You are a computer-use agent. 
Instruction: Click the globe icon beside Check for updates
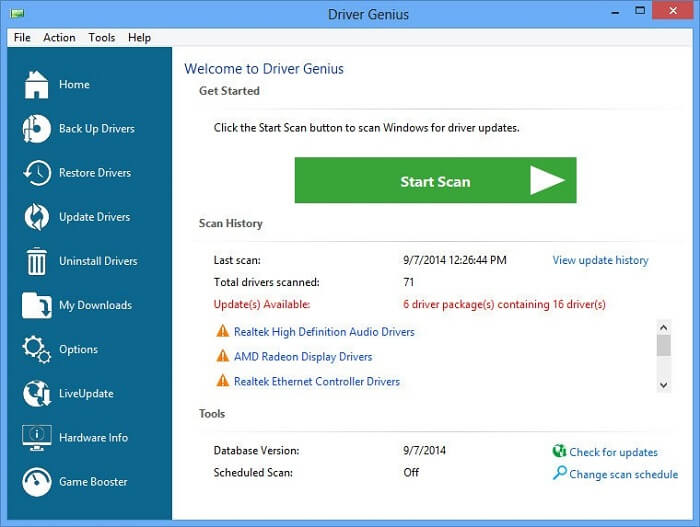[x=559, y=451]
